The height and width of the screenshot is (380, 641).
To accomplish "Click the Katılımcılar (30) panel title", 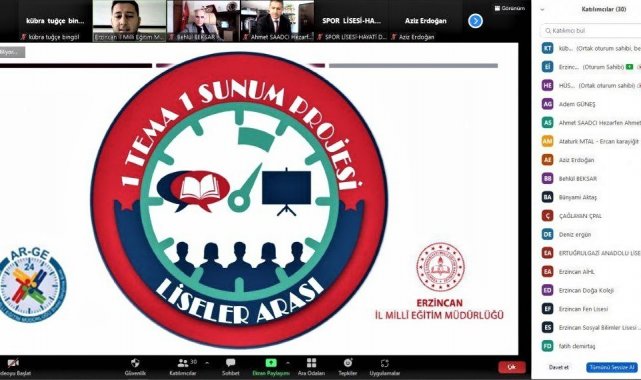I will coord(604,9).
